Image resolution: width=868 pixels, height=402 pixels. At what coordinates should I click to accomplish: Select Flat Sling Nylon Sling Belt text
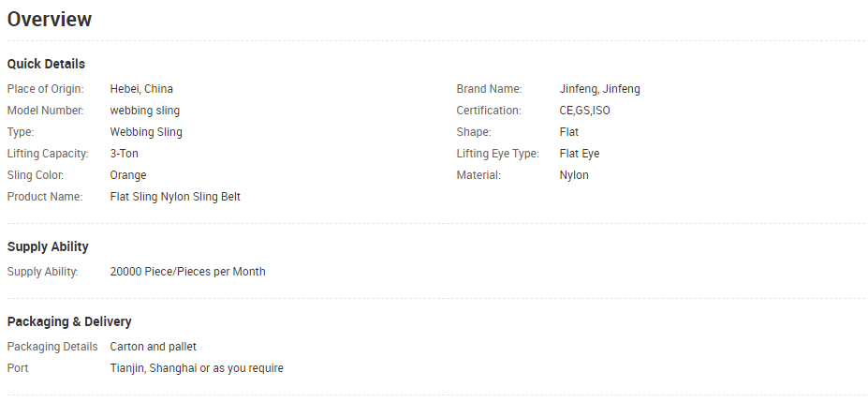point(175,197)
